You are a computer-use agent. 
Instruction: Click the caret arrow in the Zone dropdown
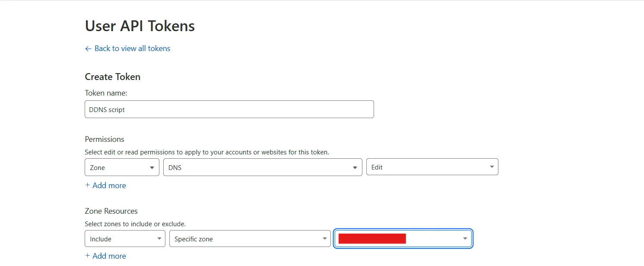pyautogui.click(x=152, y=167)
